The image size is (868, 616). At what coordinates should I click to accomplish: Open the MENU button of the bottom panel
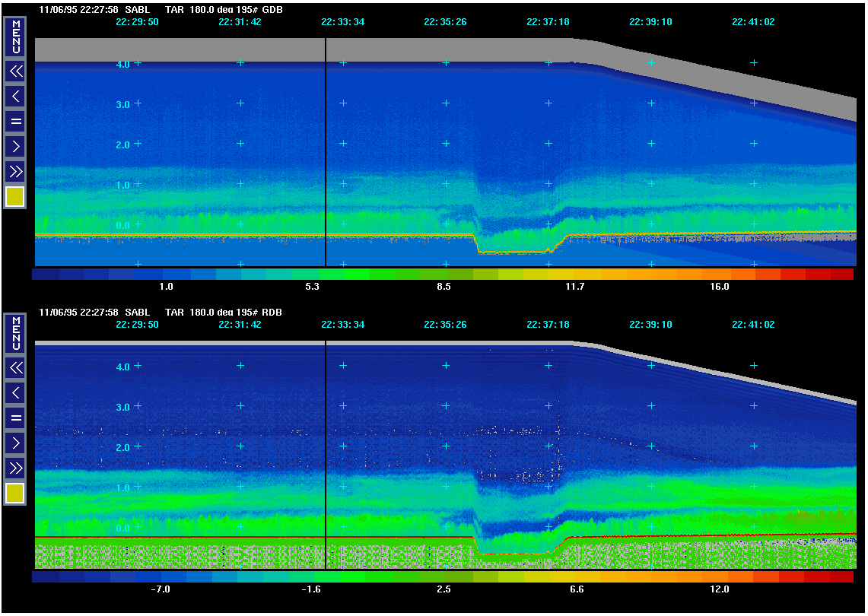pyautogui.click(x=16, y=333)
